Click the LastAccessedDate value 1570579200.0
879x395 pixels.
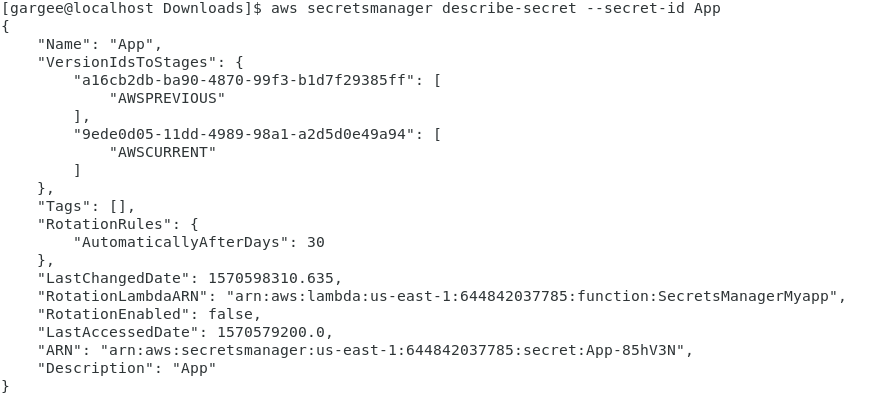tap(271, 332)
